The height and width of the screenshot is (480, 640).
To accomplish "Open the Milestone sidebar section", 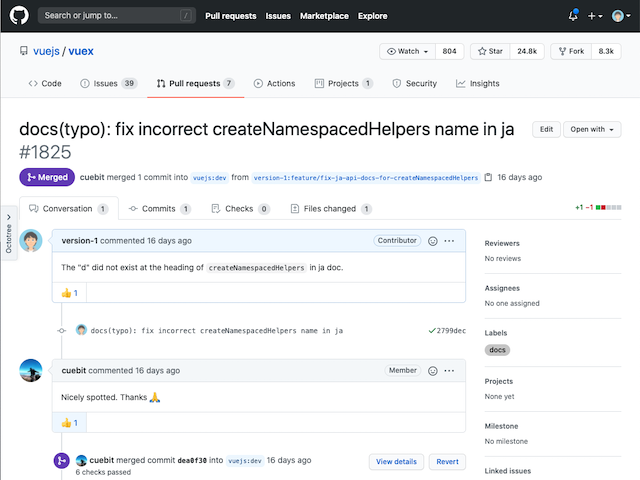I will click(501, 426).
